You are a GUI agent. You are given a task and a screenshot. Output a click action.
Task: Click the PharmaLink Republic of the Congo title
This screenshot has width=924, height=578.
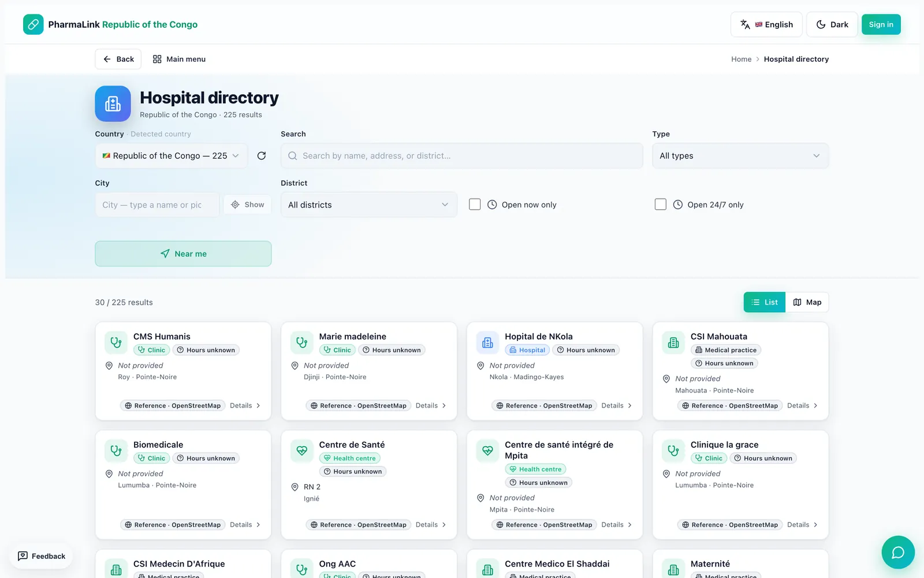point(123,24)
